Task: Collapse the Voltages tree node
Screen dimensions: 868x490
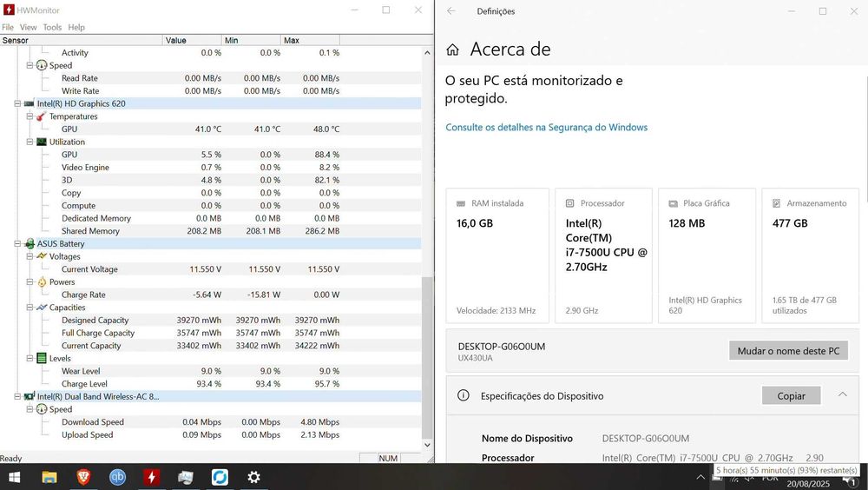Action: (x=30, y=256)
